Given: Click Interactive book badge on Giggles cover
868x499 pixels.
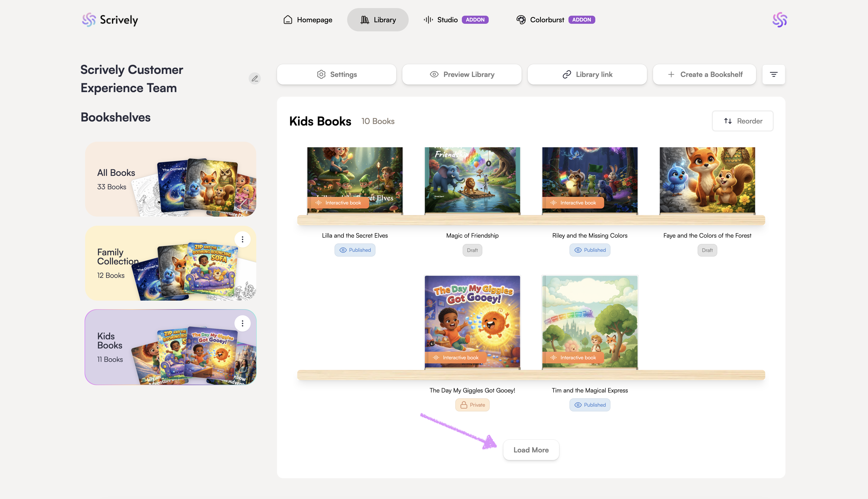Looking at the screenshot, I should click(x=456, y=358).
